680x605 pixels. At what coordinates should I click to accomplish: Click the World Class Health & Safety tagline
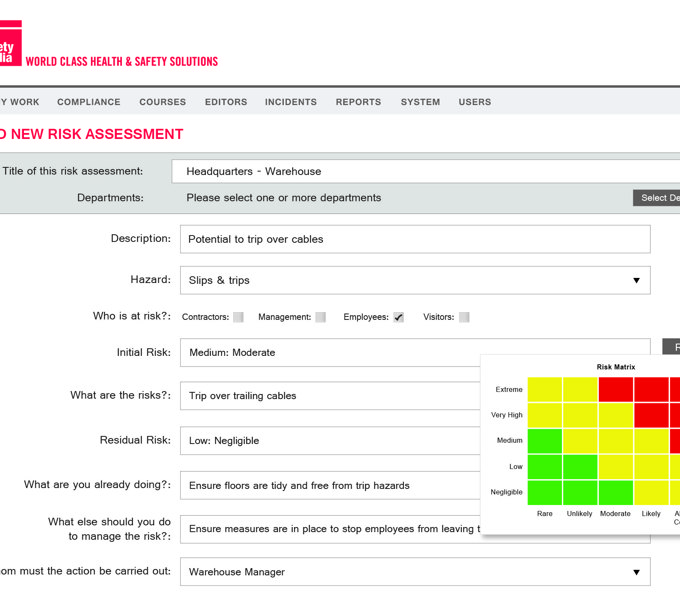[x=122, y=62]
